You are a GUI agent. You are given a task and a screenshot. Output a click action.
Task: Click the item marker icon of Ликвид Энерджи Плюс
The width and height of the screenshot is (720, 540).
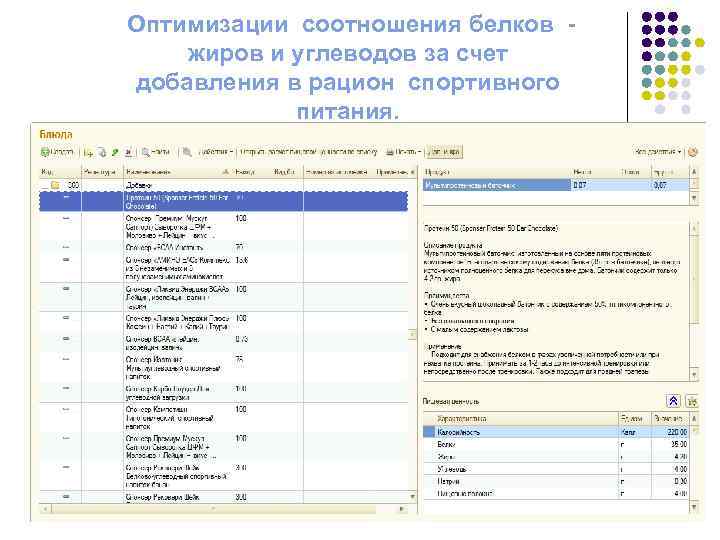66,318
